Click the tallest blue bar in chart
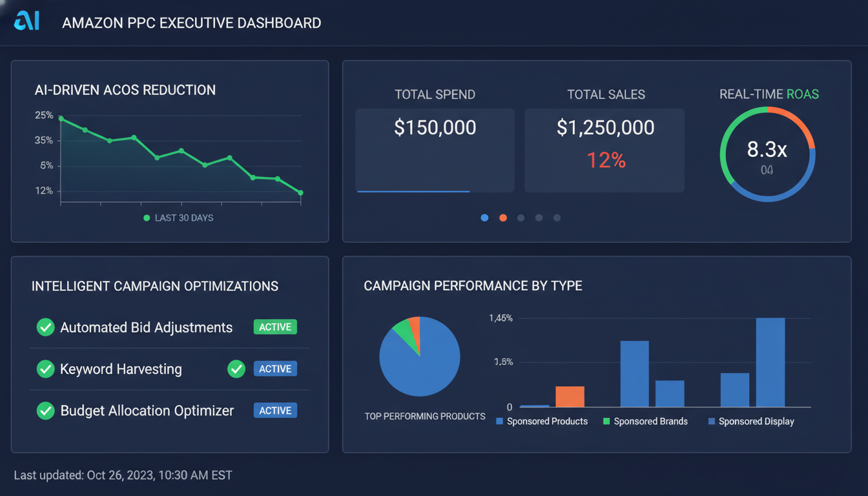Screen dimensions: 868x496 point(770,362)
